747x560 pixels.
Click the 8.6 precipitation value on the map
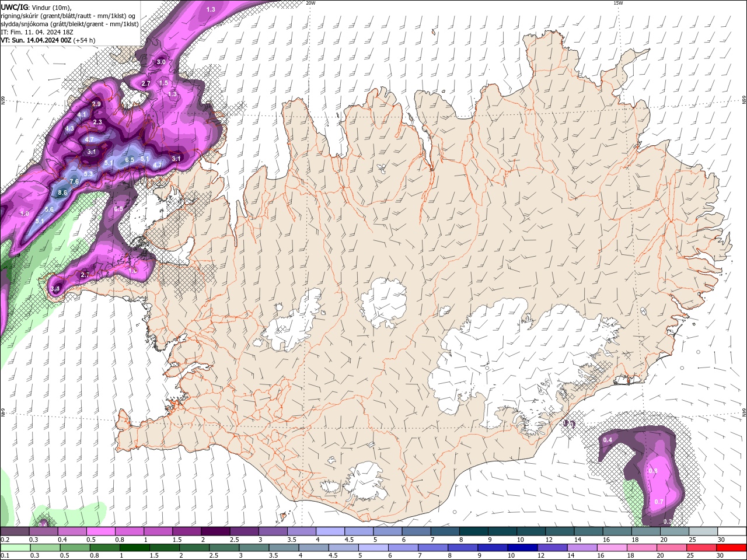[x=63, y=192]
